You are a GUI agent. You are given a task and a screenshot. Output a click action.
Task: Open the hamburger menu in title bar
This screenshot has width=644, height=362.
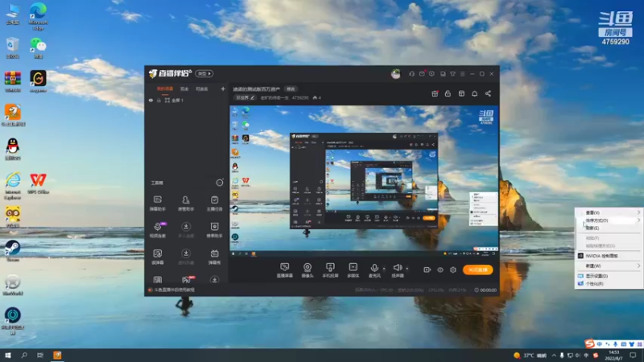462,74
